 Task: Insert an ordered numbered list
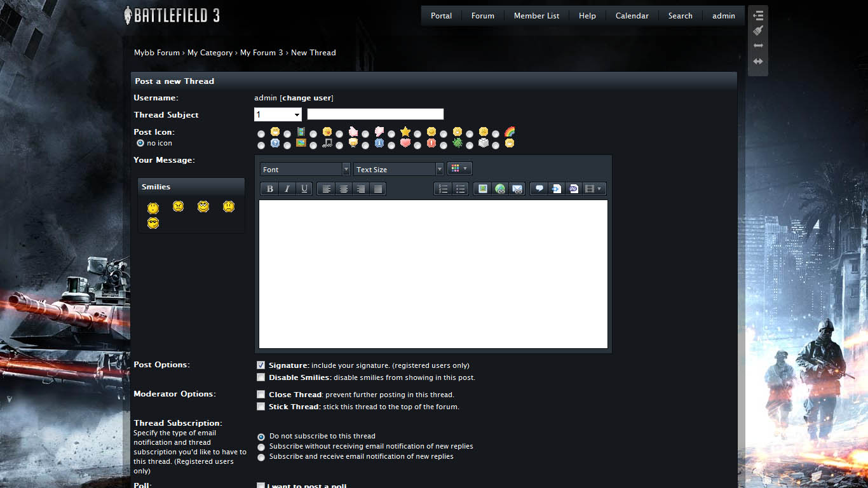444,189
